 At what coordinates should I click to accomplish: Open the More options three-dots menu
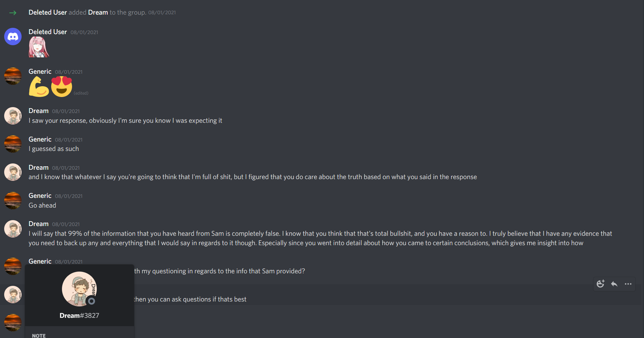point(628,284)
